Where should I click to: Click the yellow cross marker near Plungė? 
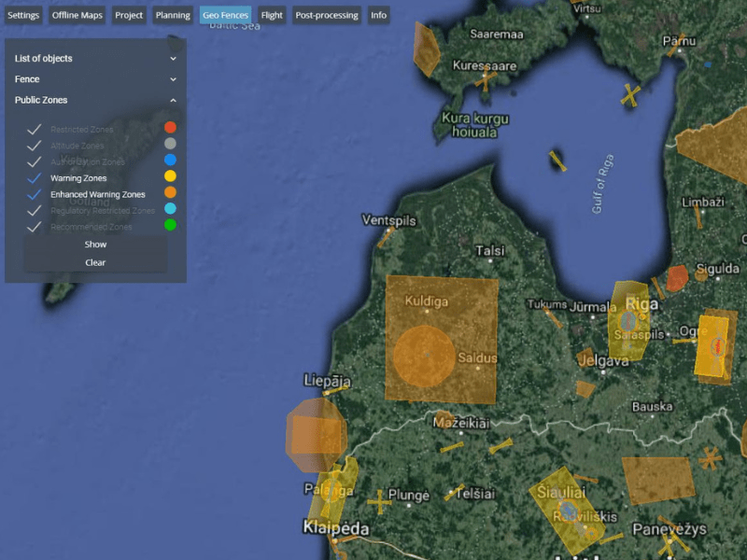click(379, 502)
